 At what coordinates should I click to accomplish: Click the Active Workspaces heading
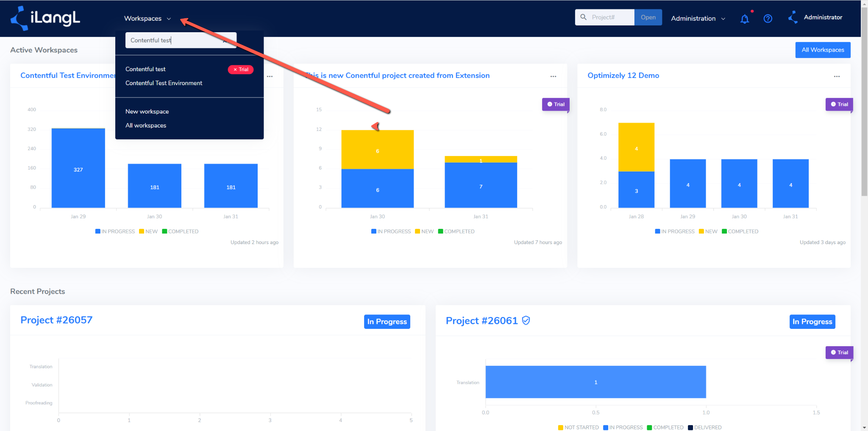(x=44, y=50)
